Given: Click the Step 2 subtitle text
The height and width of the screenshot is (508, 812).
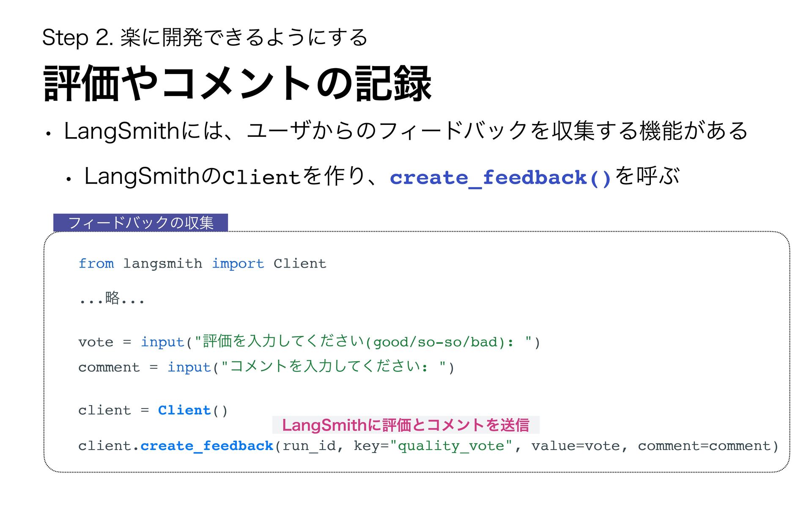Looking at the screenshot, I should (205, 37).
